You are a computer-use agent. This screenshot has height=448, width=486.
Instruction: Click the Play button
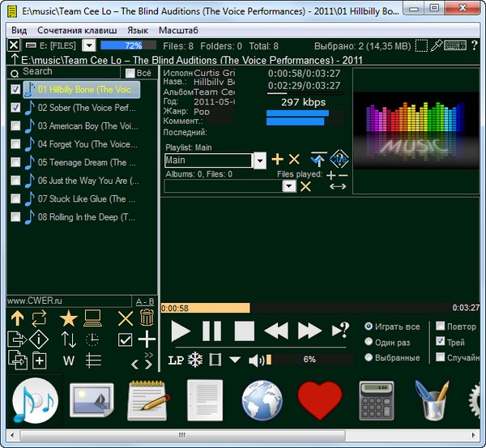[181, 331]
